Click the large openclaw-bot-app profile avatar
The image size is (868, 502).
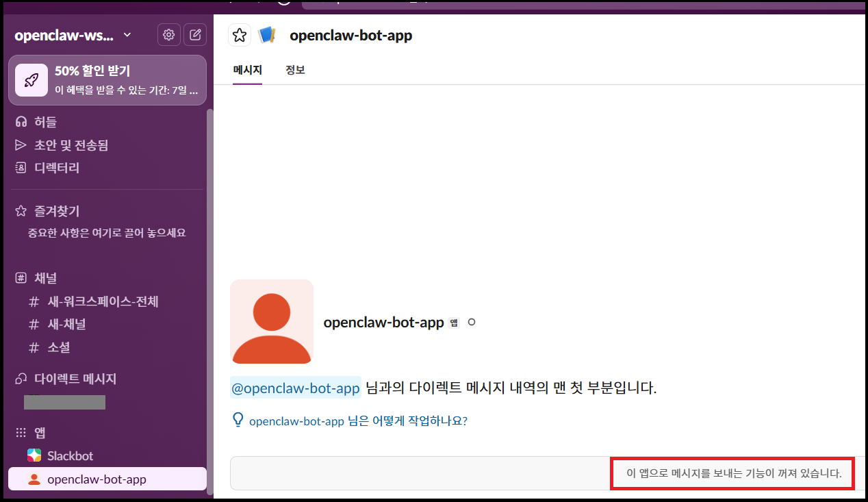tap(272, 321)
